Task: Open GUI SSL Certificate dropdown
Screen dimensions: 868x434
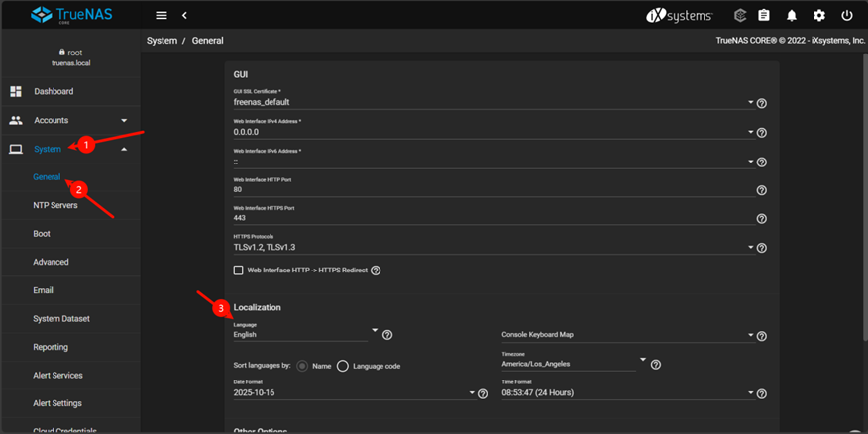Action: click(494, 102)
